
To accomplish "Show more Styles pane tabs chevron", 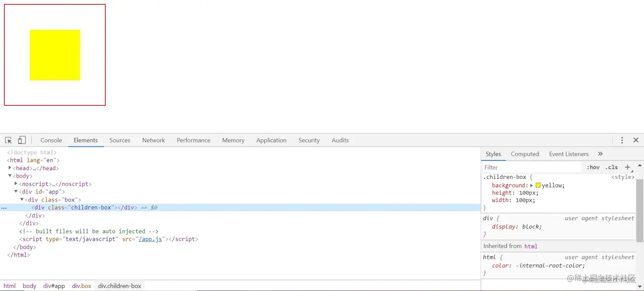I will [x=601, y=154].
